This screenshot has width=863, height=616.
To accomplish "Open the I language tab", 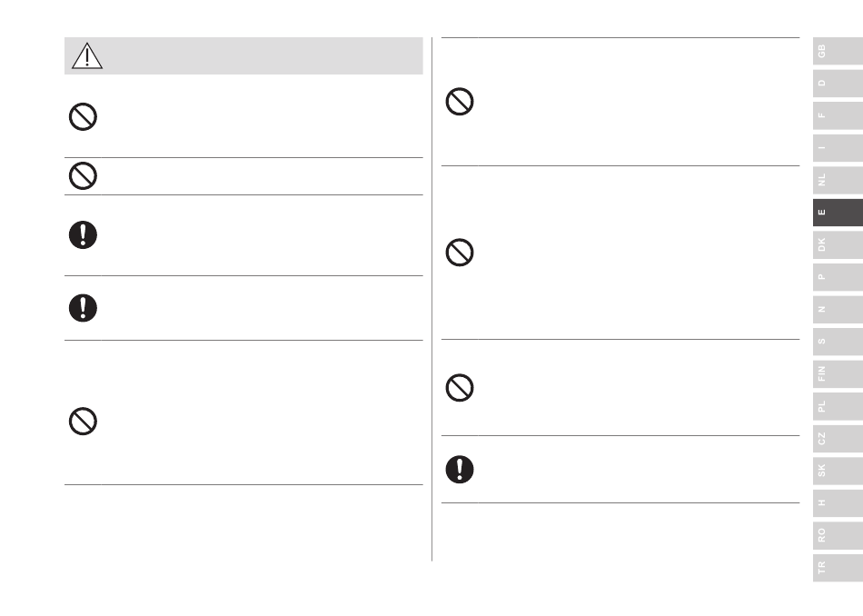I will pyautogui.click(x=838, y=148).
